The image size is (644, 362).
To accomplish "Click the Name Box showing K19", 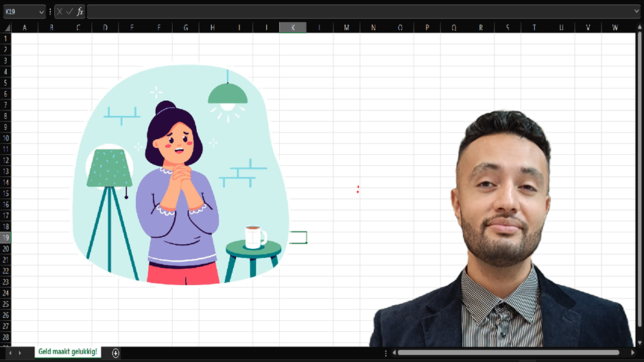I will pyautogui.click(x=19, y=12).
